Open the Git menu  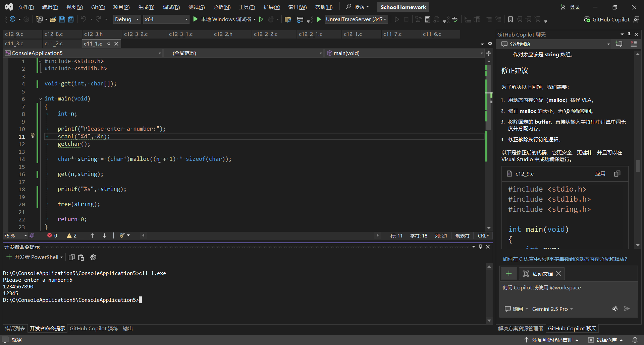coord(98,7)
